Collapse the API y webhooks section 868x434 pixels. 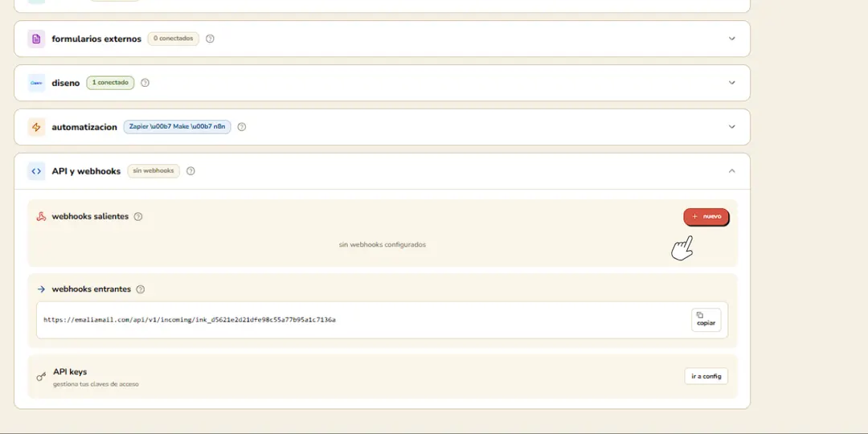tap(732, 171)
